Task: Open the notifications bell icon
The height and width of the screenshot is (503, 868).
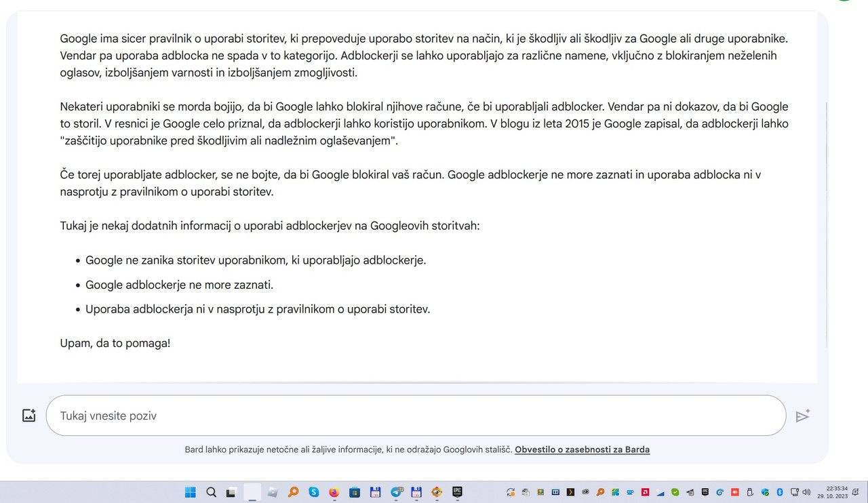Action: [856, 492]
